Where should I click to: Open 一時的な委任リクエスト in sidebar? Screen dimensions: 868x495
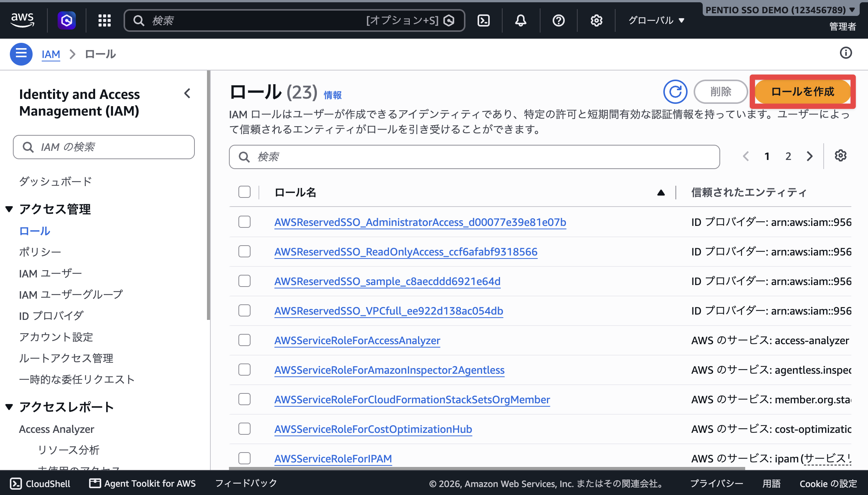click(77, 379)
